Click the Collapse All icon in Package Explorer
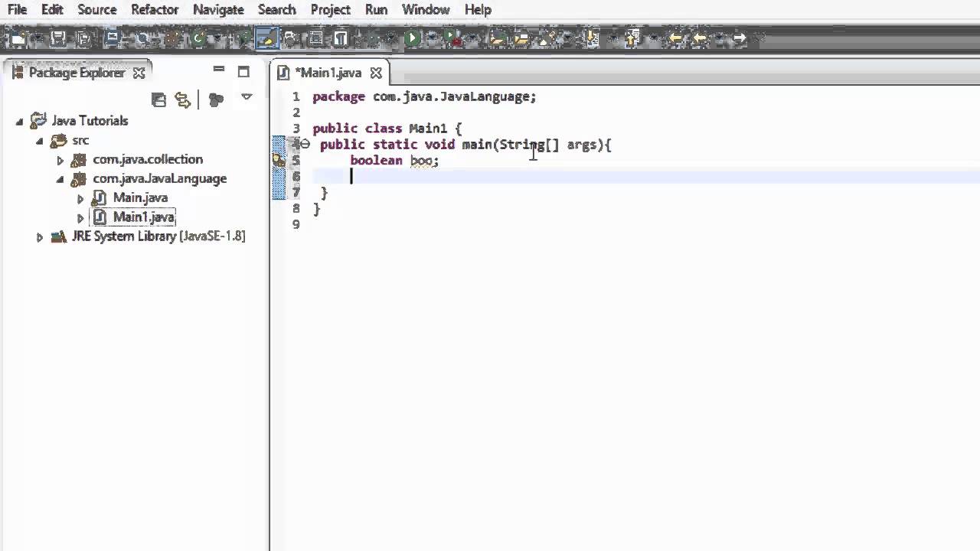 click(x=158, y=99)
